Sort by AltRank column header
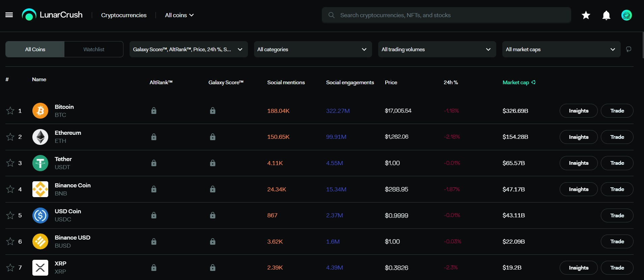Viewport: 644px width, 280px height. tap(161, 82)
